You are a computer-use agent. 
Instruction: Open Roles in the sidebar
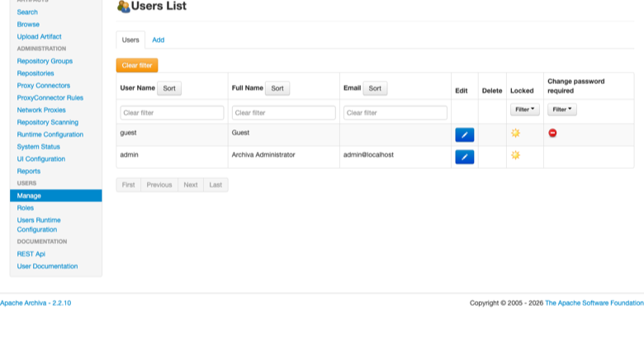pos(26,208)
